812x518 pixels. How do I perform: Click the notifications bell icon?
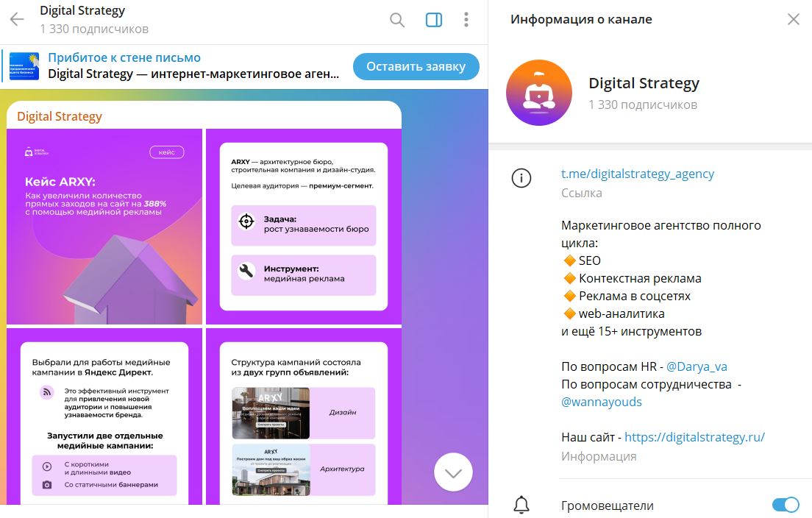click(x=521, y=505)
